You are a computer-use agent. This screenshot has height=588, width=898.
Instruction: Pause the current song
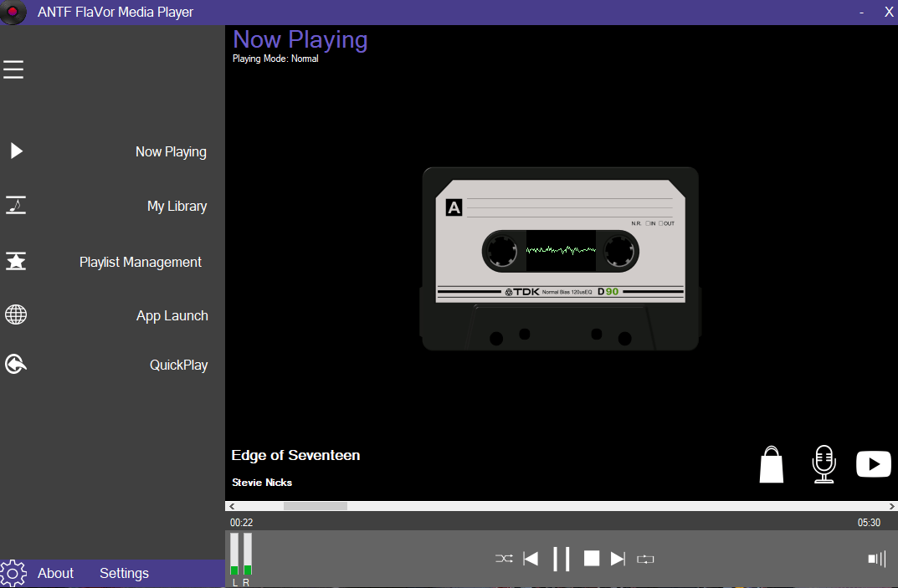coord(562,559)
